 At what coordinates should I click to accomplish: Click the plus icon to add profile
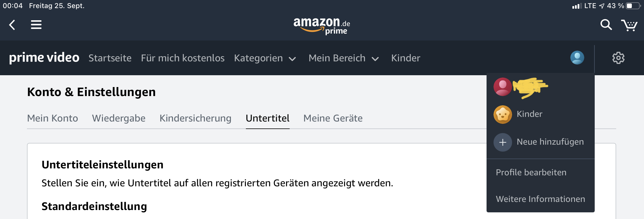pyautogui.click(x=502, y=142)
